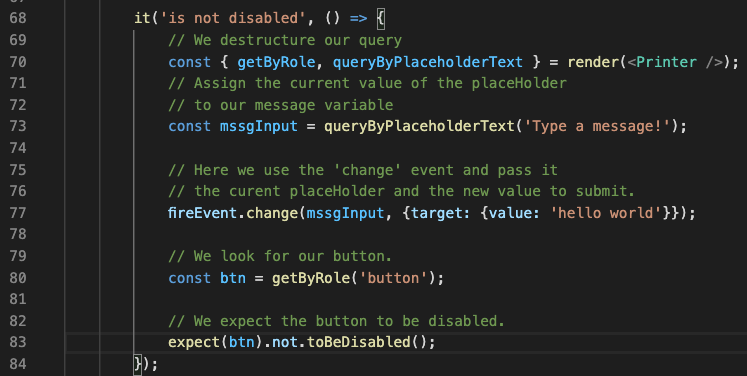Click the btn variable declaration on line 80
Image resolution: width=747 pixels, height=376 pixels.
coord(232,278)
